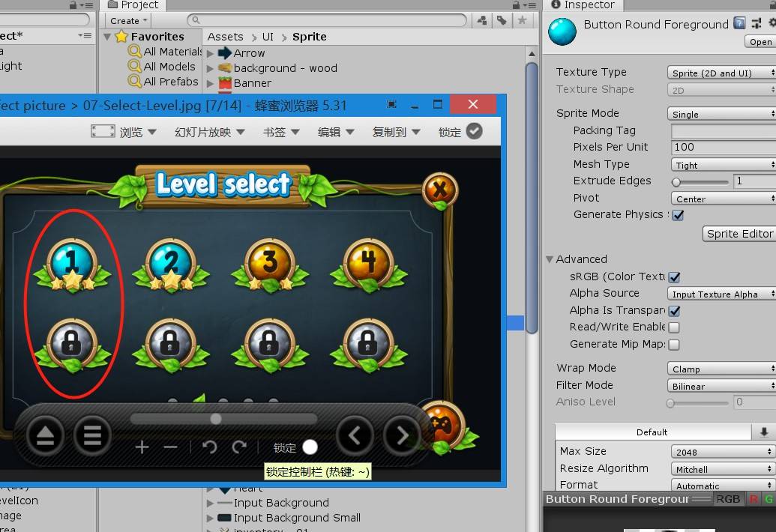The image size is (776, 532).
Task: Expand the background - wood sprite
Action: pos(211,68)
